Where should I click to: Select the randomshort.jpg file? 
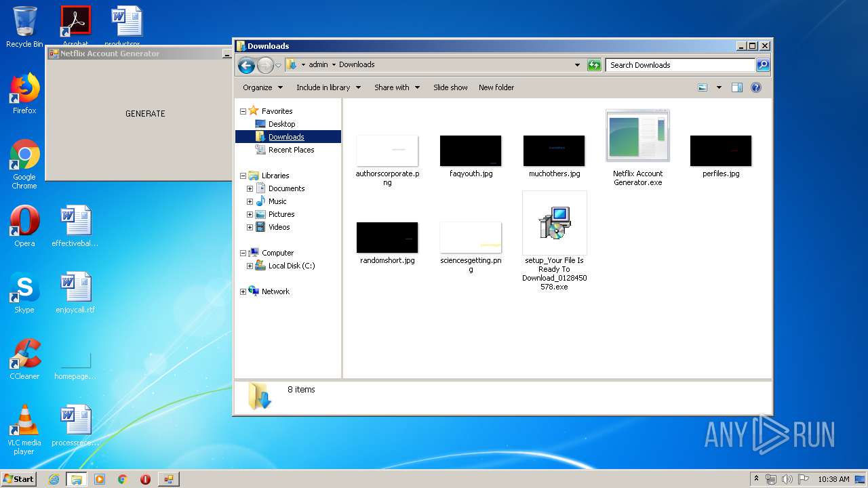pos(387,243)
